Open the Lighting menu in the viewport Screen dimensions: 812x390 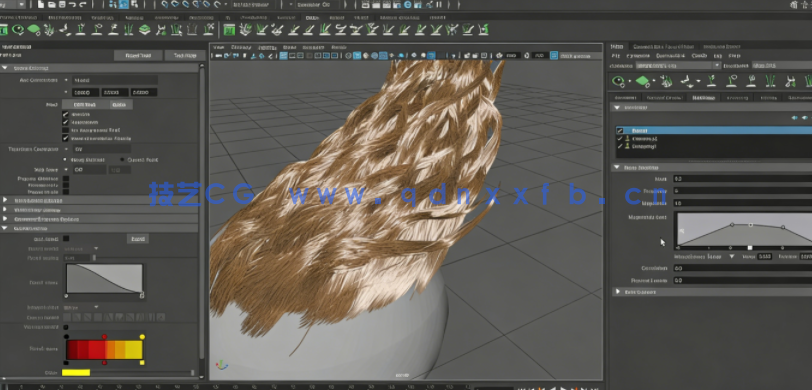pos(266,47)
